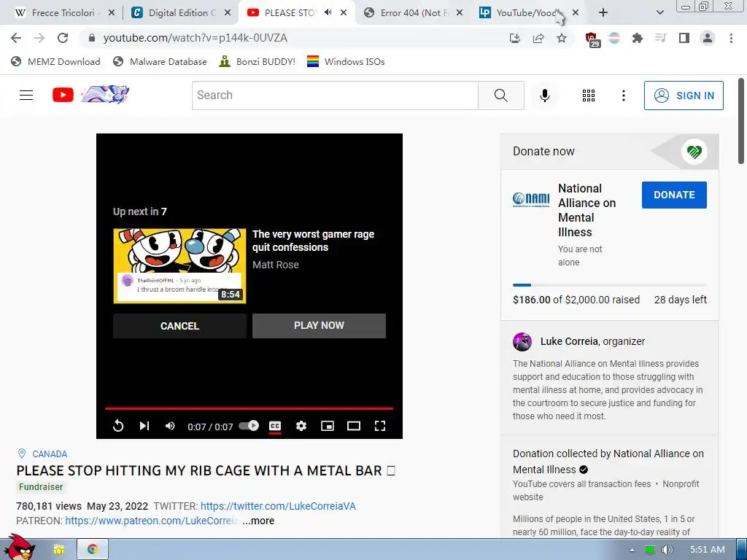Open YouTube settings three-dot menu

623,96
